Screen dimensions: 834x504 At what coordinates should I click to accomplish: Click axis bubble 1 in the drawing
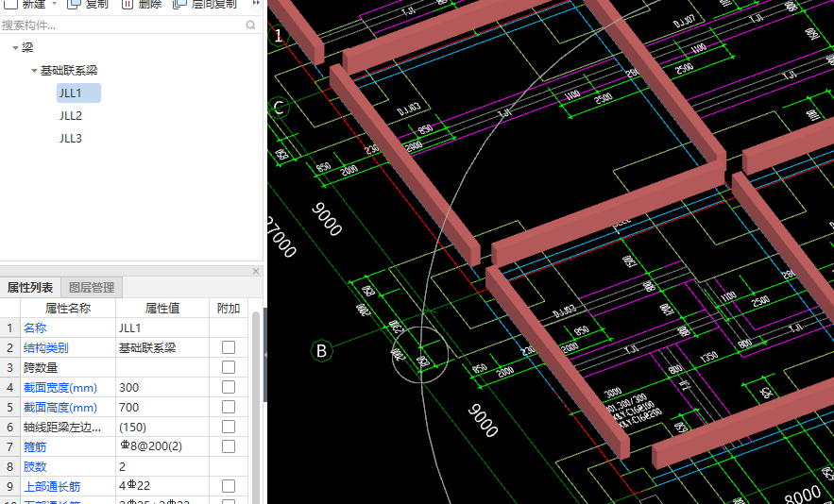pyautogui.click(x=277, y=36)
